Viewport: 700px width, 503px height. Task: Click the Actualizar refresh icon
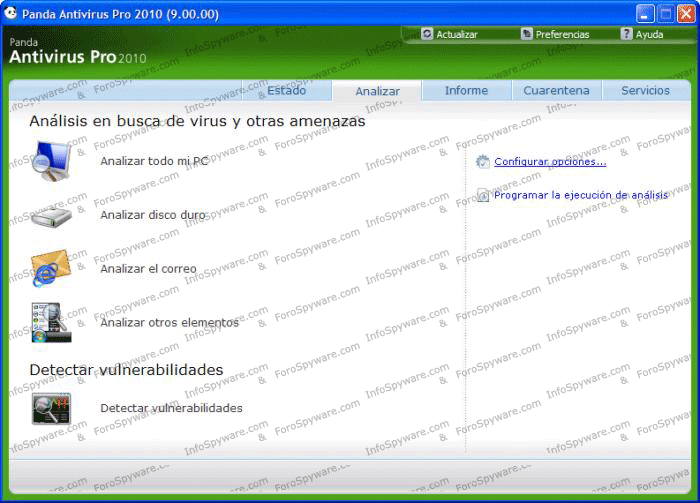pyautogui.click(x=427, y=34)
